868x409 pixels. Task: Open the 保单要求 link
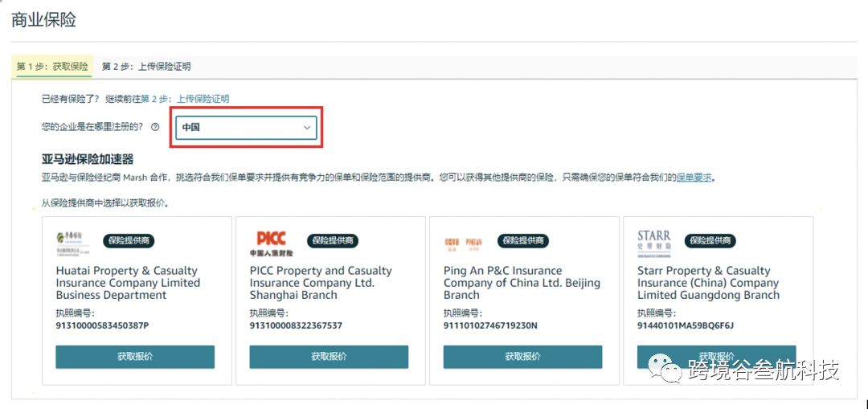[694, 178]
